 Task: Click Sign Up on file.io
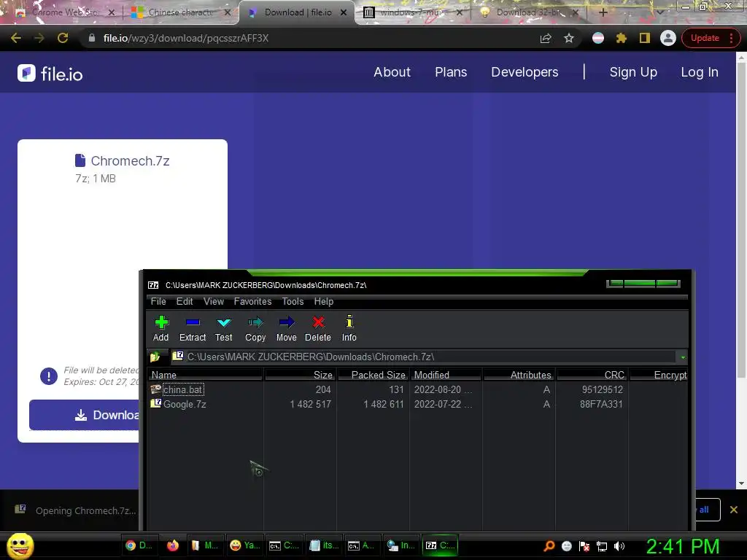633,72
